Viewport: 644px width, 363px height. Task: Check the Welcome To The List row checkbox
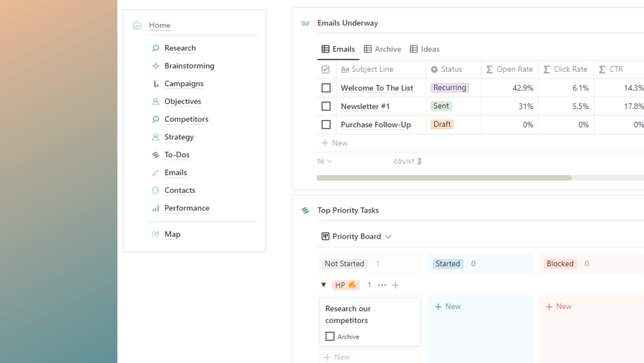pos(326,88)
